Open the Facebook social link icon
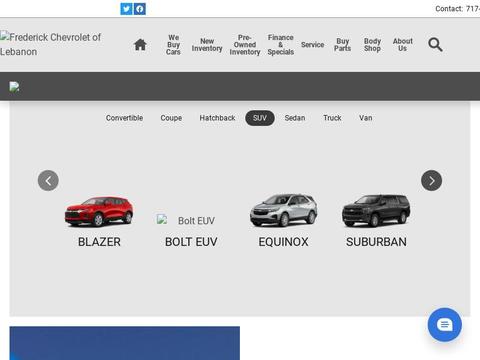Screen dimensions: 480x360 pyautogui.click(x=140, y=9)
